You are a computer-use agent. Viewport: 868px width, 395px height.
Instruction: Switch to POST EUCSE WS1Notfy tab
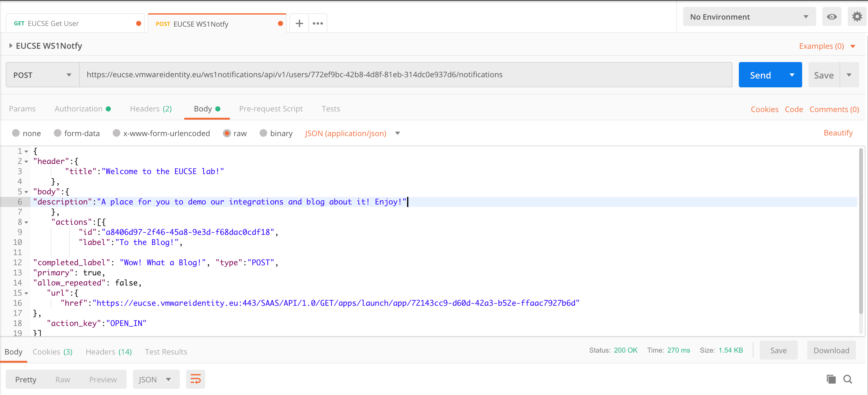tap(217, 24)
